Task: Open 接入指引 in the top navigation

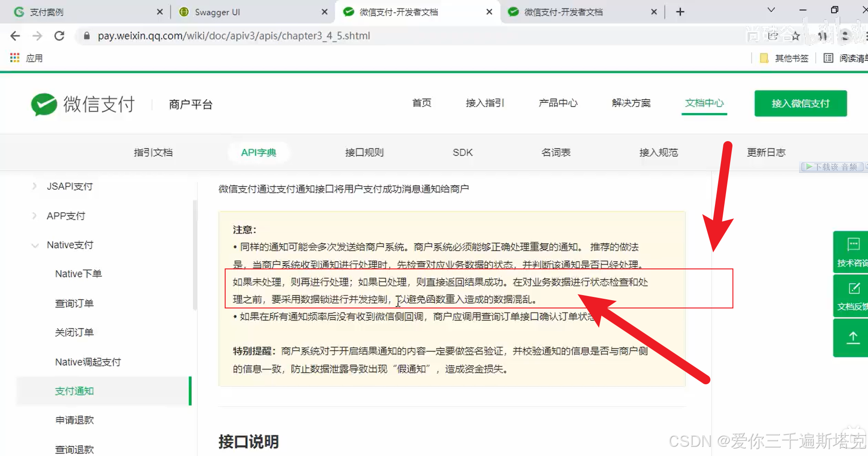Action: pyautogui.click(x=485, y=103)
